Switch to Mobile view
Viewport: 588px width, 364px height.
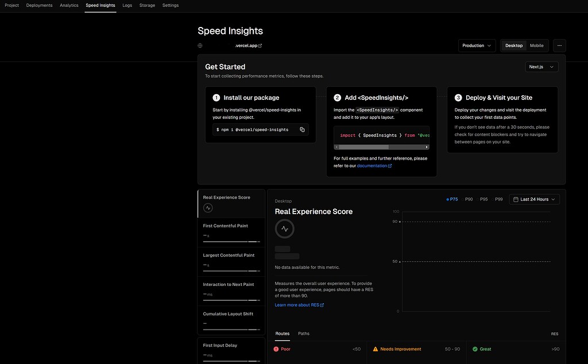point(536,45)
